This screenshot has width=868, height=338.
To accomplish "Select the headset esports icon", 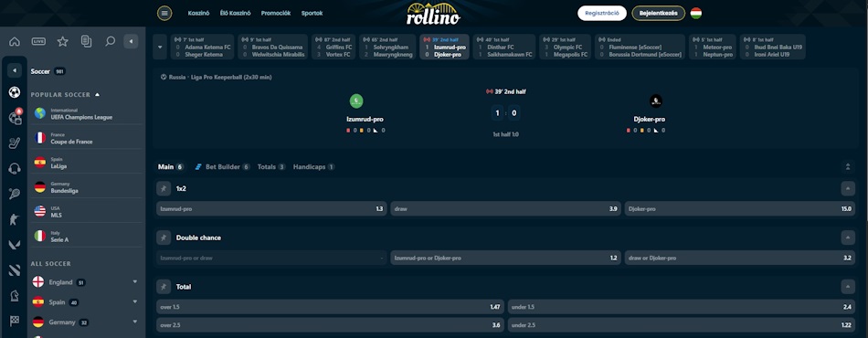I will point(15,169).
